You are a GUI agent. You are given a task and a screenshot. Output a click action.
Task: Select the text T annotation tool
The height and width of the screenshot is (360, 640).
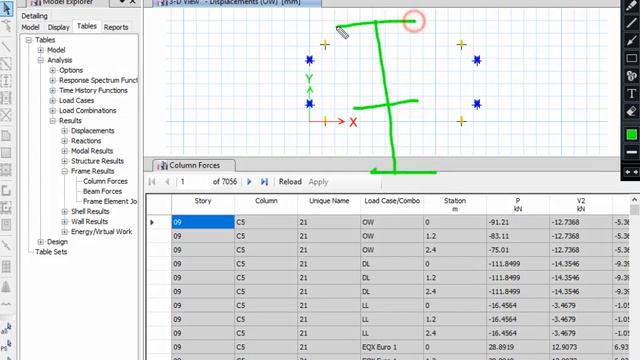point(631,93)
